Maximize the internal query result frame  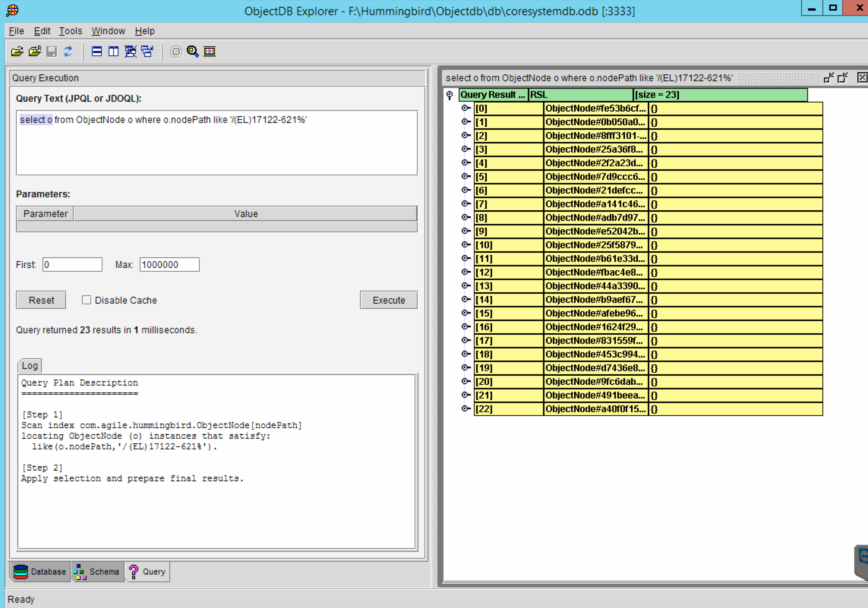(x=843, y=78)
